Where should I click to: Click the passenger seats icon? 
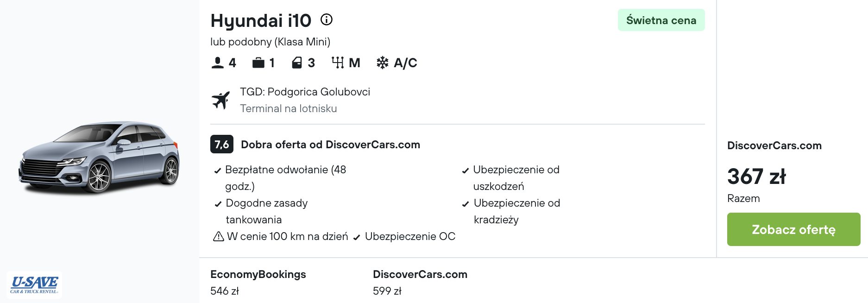point(217,63)
